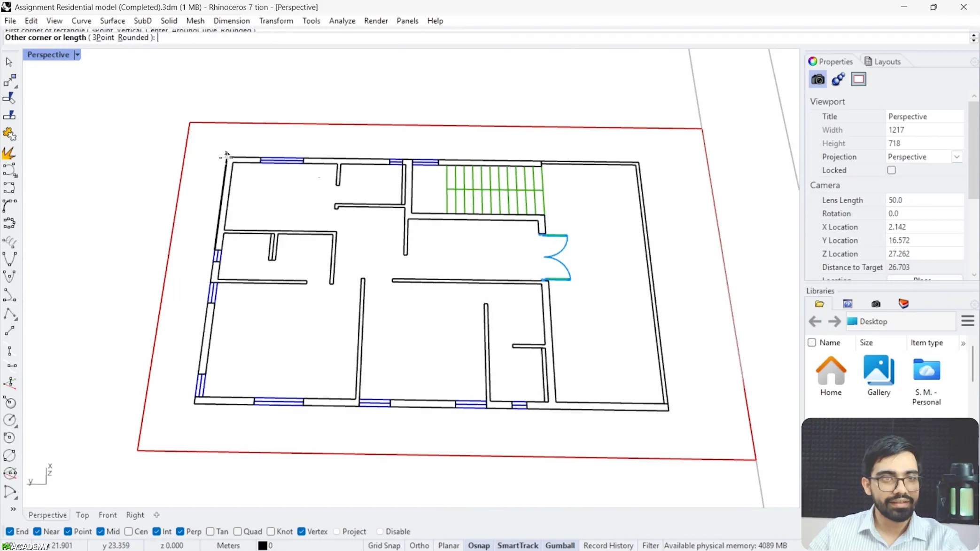Toggle the Locked viewport checkbox
Image resolution: width=980 pixels, height=551 pixels.
(x=891, y=170)
